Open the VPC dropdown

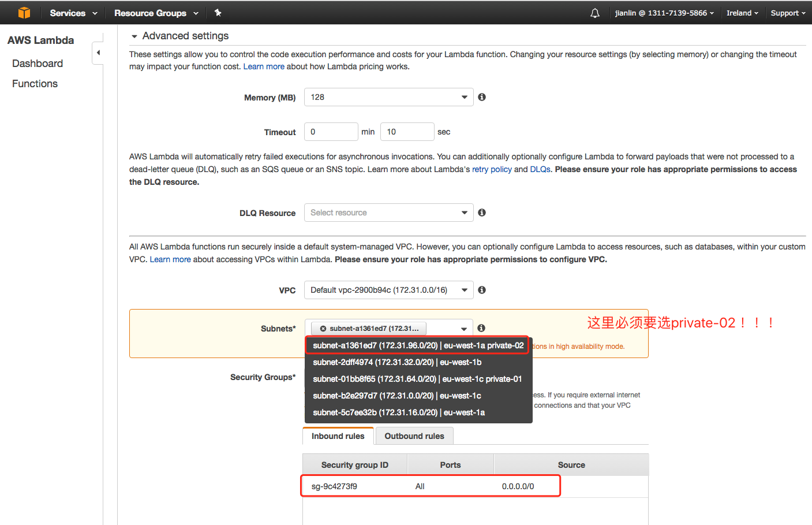[388, 290]
